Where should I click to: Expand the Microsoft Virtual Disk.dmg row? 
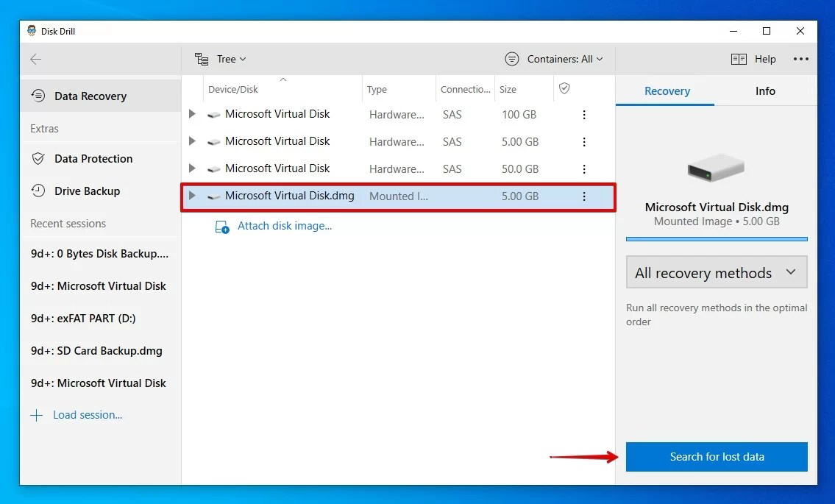(191, 196)
